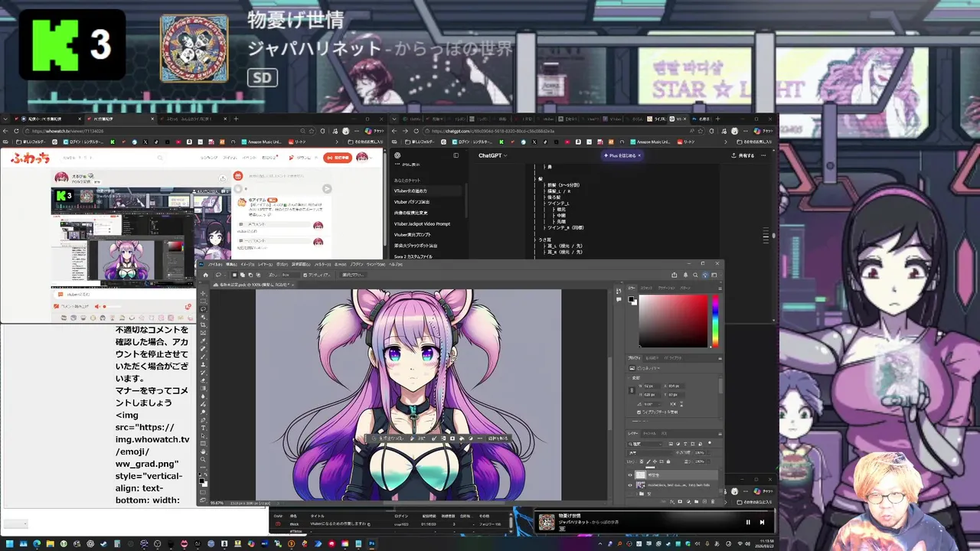The image size is (980, 551).
Task: Open the rotation angle dropdown in Properties
Action: (x=660, y=404)
